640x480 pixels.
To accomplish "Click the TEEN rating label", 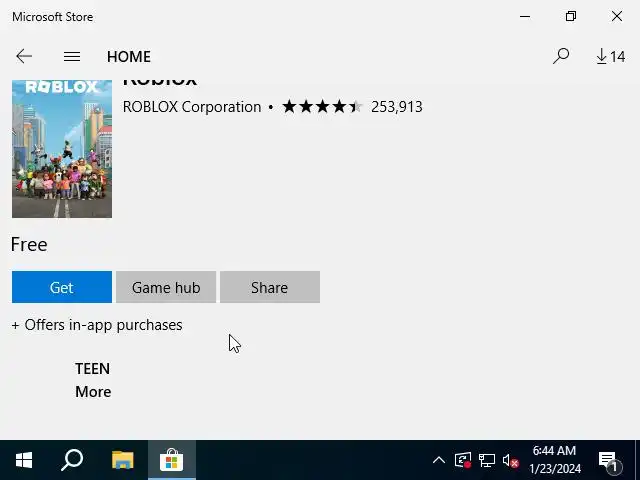I will 93,369.
